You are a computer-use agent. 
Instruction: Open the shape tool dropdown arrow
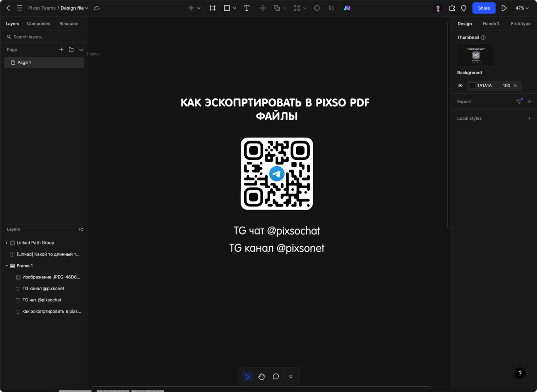pos(235,8)
